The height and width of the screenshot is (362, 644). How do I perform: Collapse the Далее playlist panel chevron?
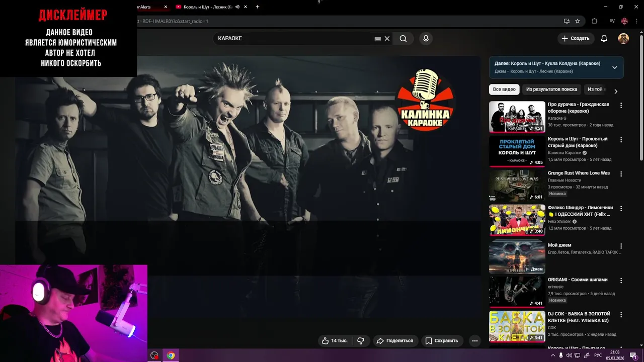pyautogui.click(x=614, y=67)
